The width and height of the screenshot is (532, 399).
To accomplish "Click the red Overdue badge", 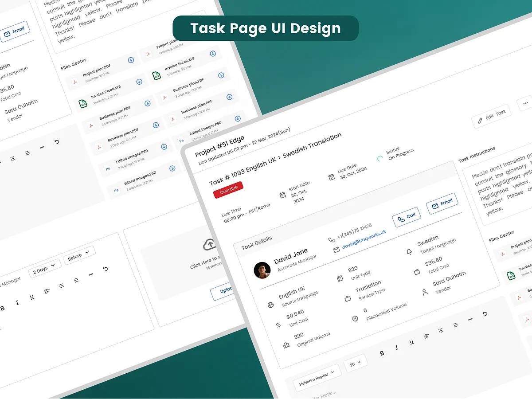I will click(x=228, y=189).
